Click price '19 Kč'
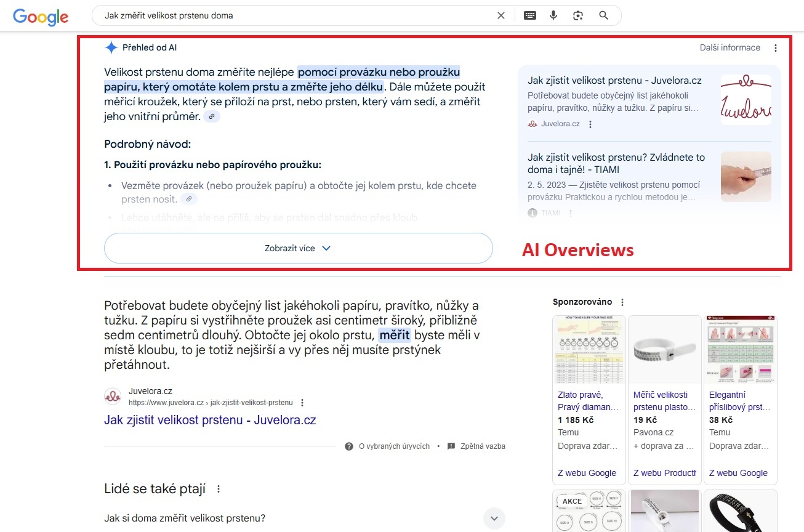 pos(645,420)
